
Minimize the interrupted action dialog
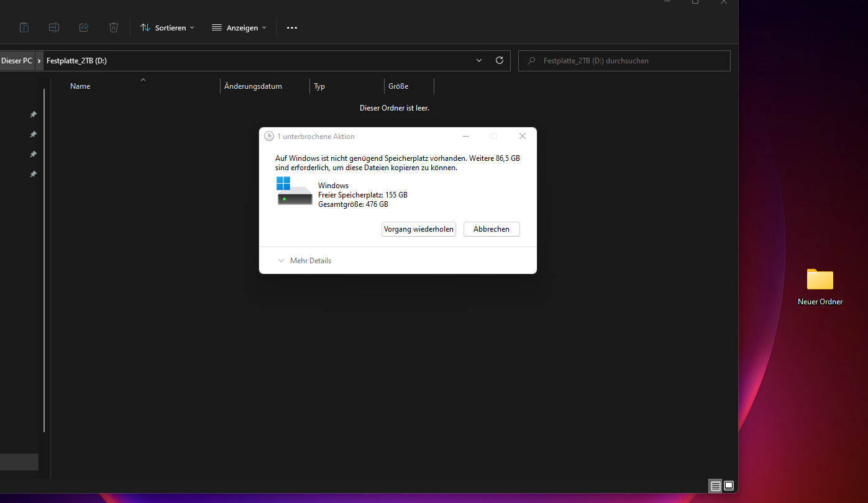point(466,136)
